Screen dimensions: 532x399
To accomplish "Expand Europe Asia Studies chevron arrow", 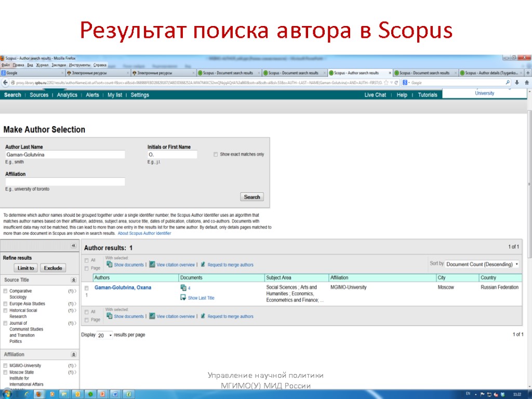I will point(75,303).
